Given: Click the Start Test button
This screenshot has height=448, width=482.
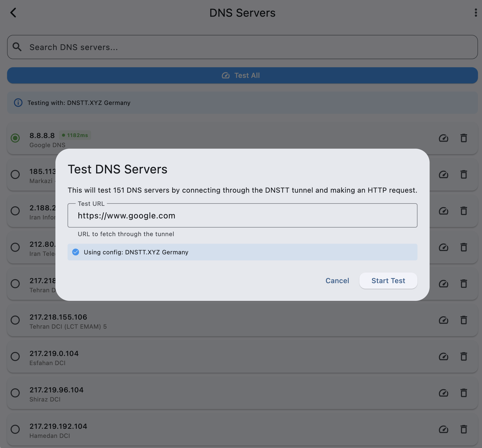Looking at the screenshot, I should coord(388,281).
